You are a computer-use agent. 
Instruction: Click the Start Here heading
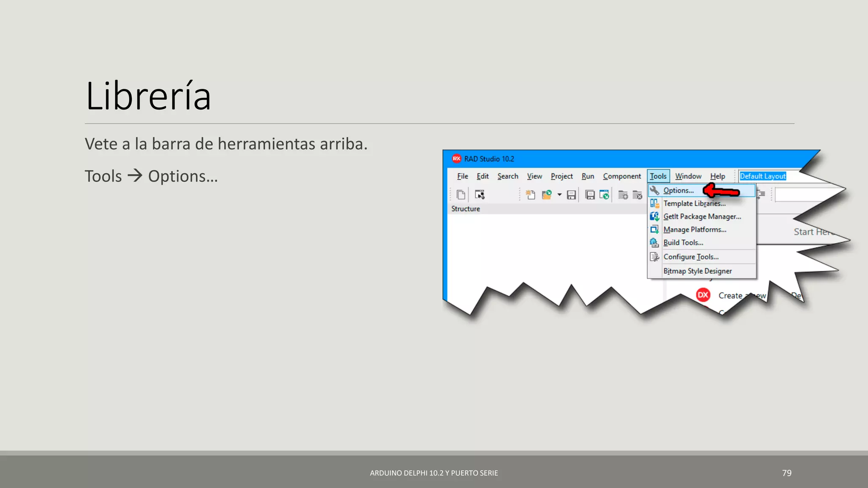tap(814, 232)
